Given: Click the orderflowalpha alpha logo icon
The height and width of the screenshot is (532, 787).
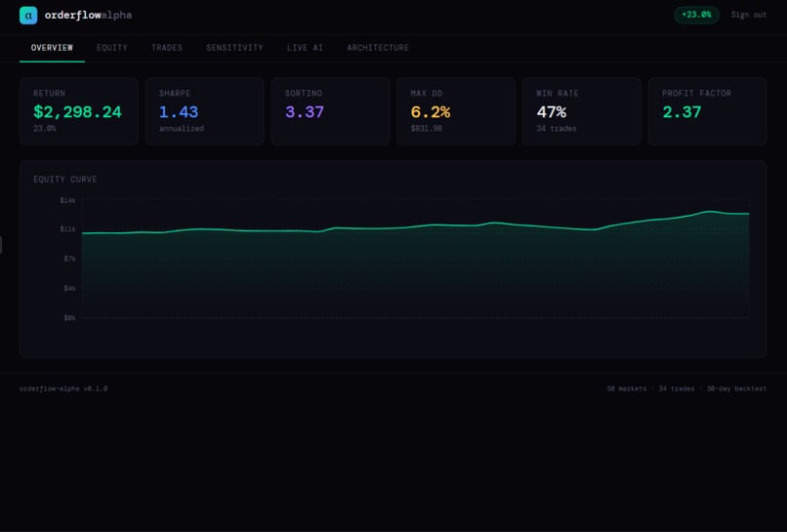Looking at the screenshot, I should click(x=28, y=15).
